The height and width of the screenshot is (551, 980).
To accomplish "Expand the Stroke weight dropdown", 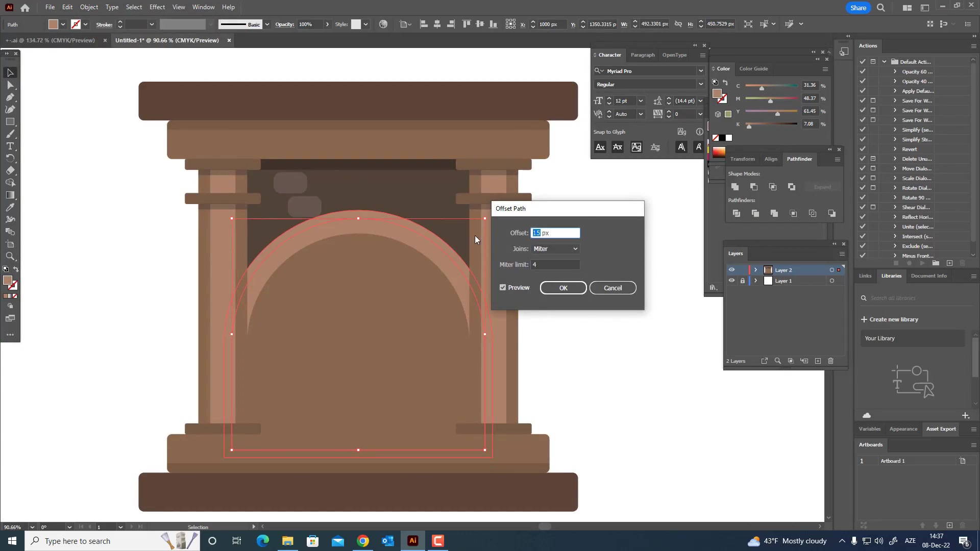I will [152, 25].
